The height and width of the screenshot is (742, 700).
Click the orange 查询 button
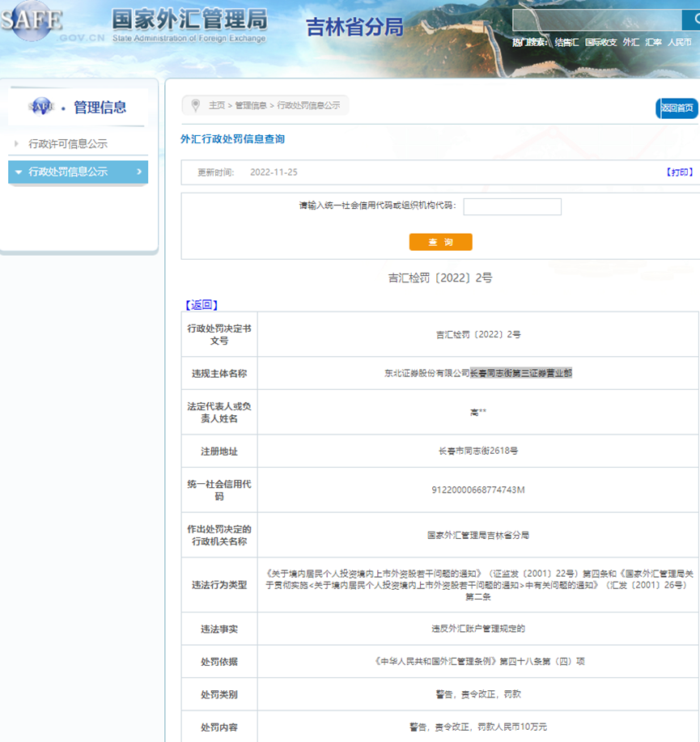click(x=440, y=242)
